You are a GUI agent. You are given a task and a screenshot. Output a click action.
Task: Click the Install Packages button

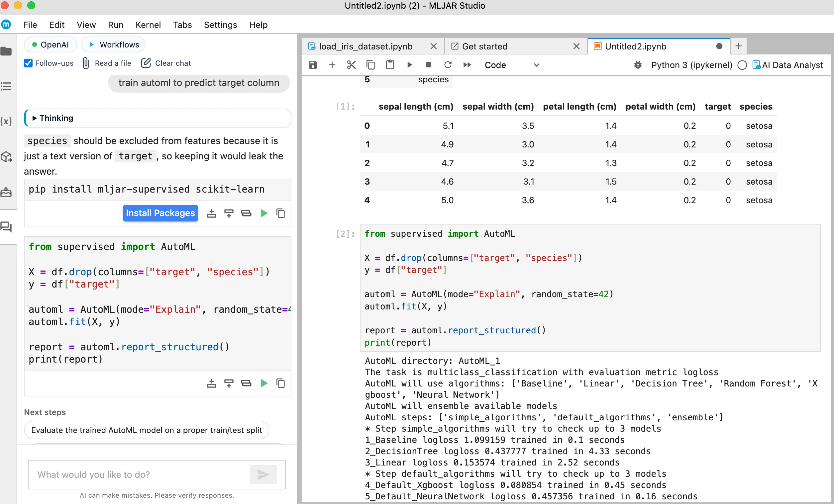160,213
